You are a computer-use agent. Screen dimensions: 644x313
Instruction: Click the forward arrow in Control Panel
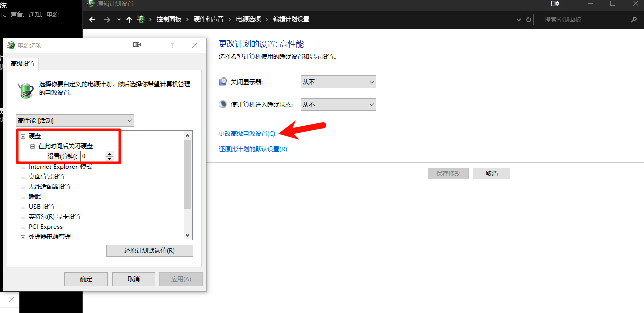pyautogui.click(x=107, y=19)
